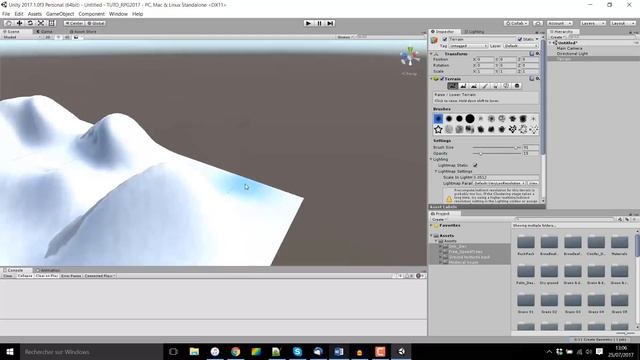The height and width of the screenshot is (360, 640).
Task: Open the GameObject menu
Action: pos(60,14)
